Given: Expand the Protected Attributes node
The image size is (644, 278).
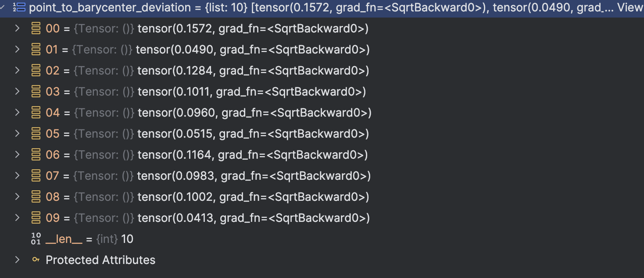Looking at the screenshot, I should pos(18,260).
